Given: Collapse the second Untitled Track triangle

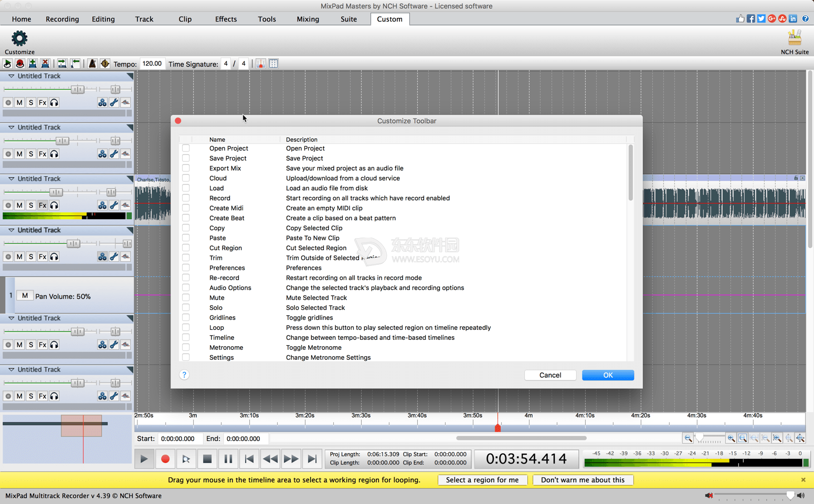Looking at the screenshot, I should pyautogui.click(x=11, y=127).
